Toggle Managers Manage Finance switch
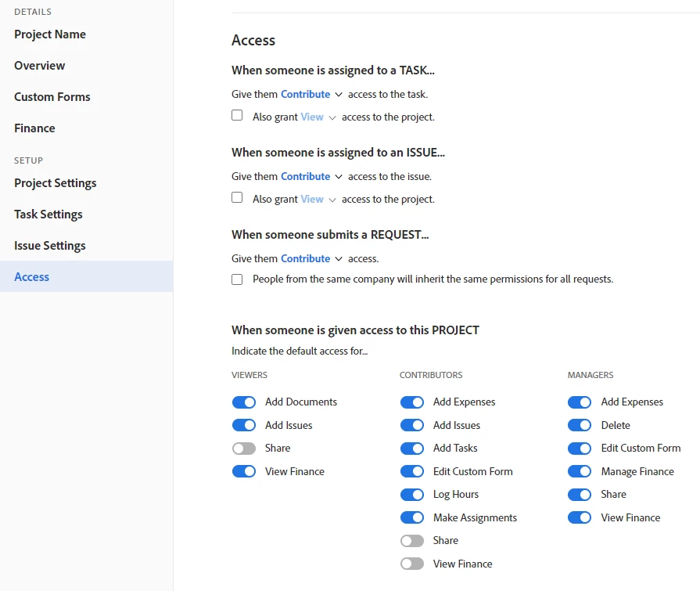 [x=580, y=471]
